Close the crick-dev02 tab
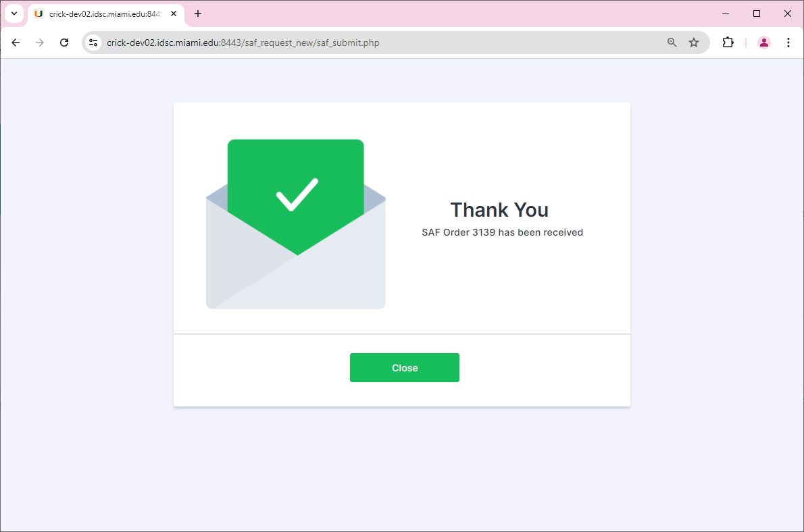The width and height of the screenshot is (804, 532). pyautogui.click(x=174, y=14)
